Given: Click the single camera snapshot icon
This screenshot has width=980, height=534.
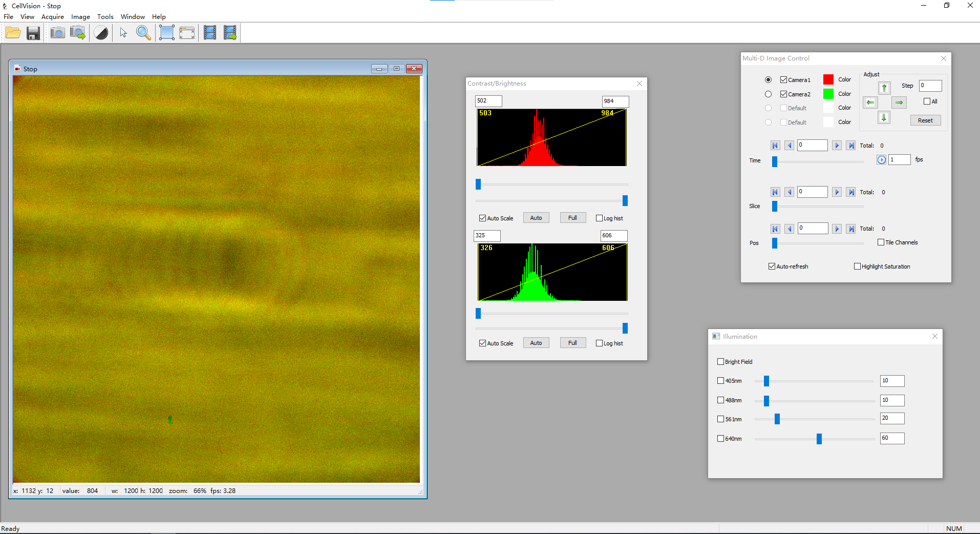Looking at the screenshot, I should 57,33.
